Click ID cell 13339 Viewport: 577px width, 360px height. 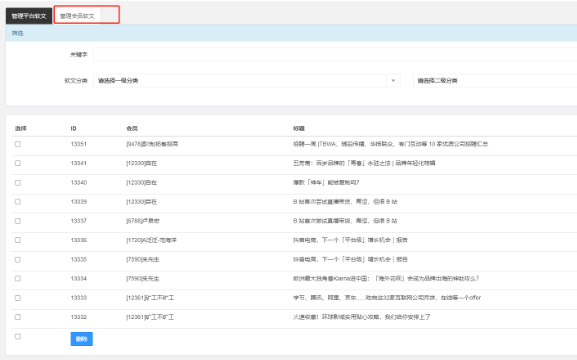click(x=79, y=202)
